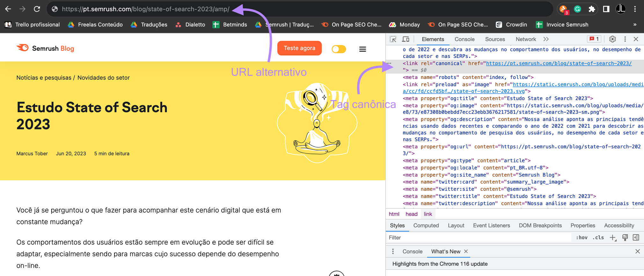Select the link breadcrumb node
The height and width of the screenshot is (276, 644).
[428, 214]
